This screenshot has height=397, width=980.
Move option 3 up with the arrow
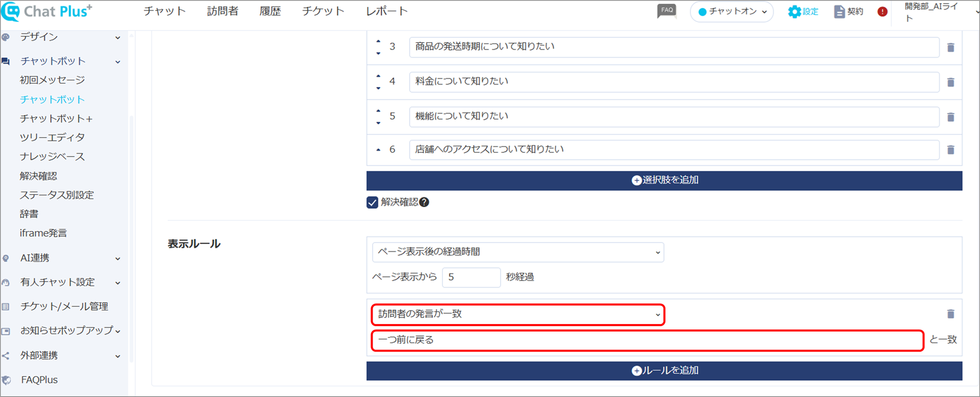[378, 41]
